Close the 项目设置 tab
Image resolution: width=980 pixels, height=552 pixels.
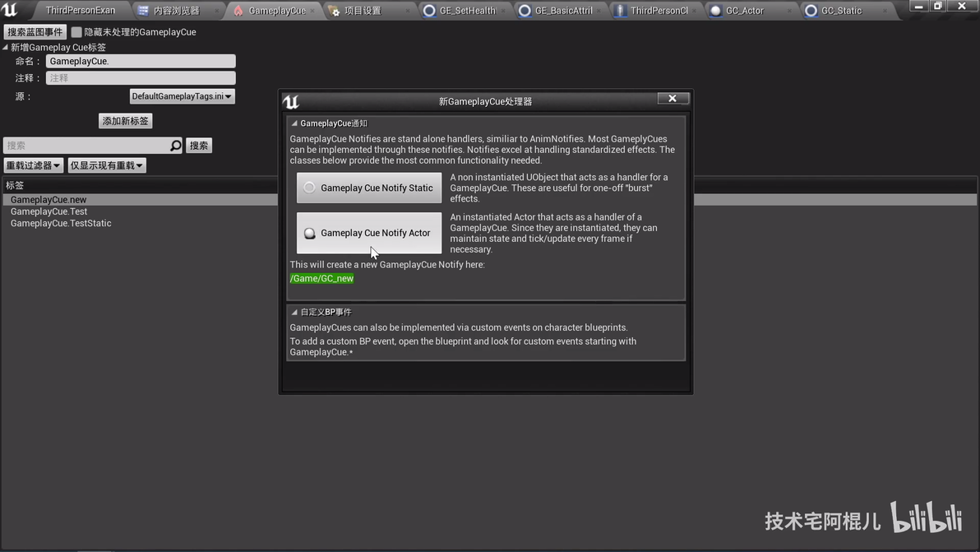pyautogui.click(x=408, y=11)
